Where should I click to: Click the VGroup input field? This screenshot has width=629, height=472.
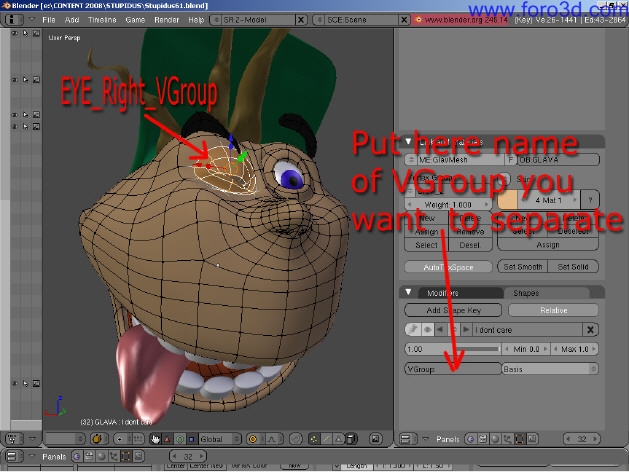(453, 369)
